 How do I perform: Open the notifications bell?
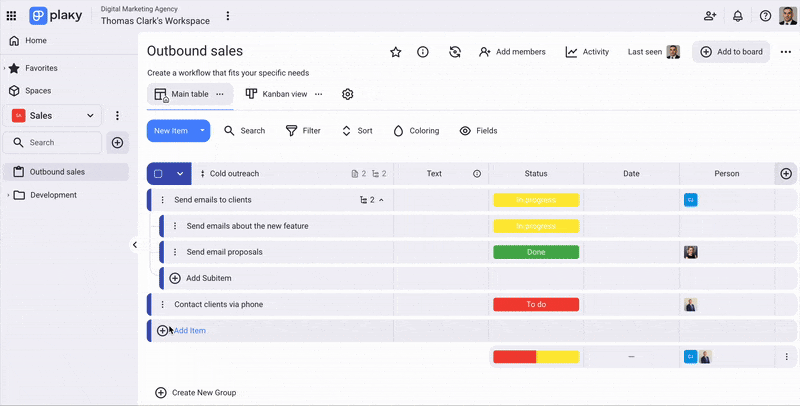pyautogui.click(x=738, y=16)
